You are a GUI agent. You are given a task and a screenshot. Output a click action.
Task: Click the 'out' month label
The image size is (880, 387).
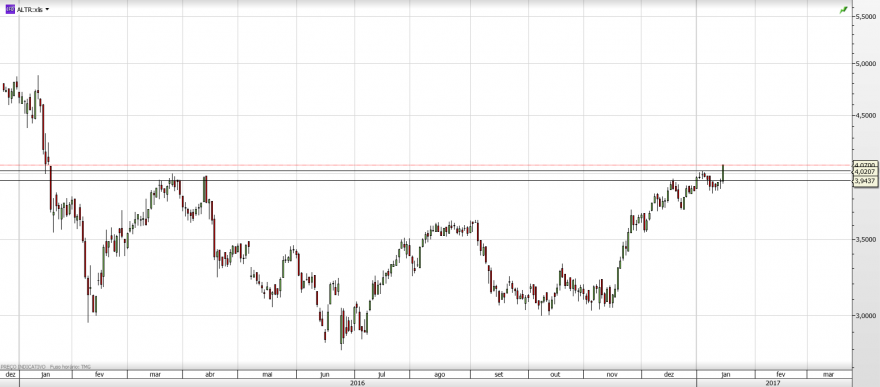(x=555, y=374)
